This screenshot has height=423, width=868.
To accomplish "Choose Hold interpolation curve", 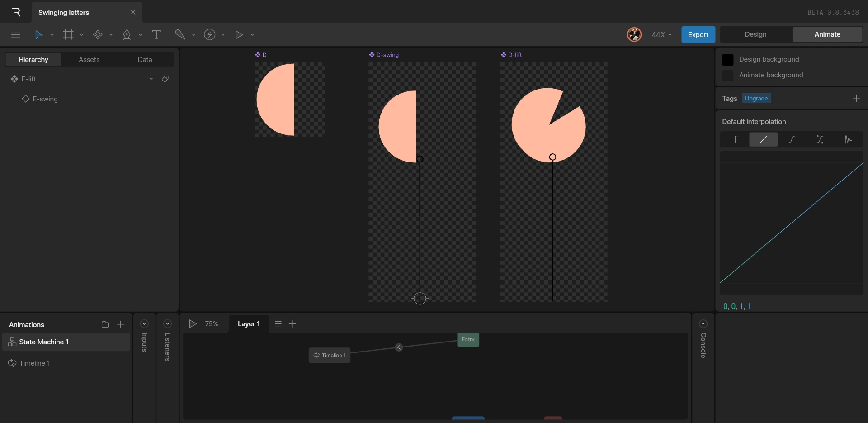I will point(735,139).
